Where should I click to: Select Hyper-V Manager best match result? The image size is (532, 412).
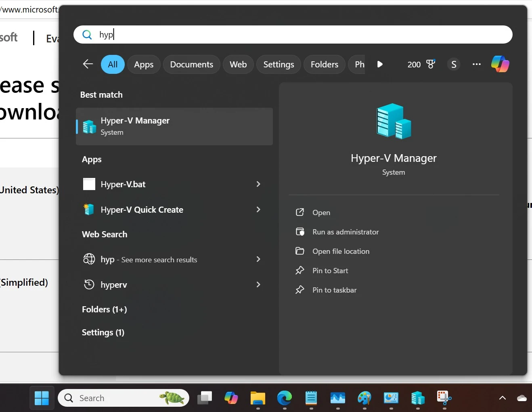point(174,126)
